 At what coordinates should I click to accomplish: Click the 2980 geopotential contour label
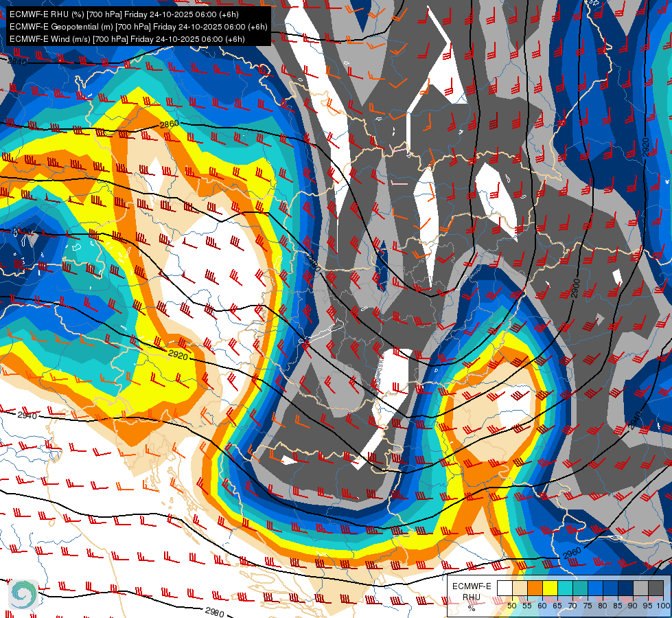[x=215, y=612]
